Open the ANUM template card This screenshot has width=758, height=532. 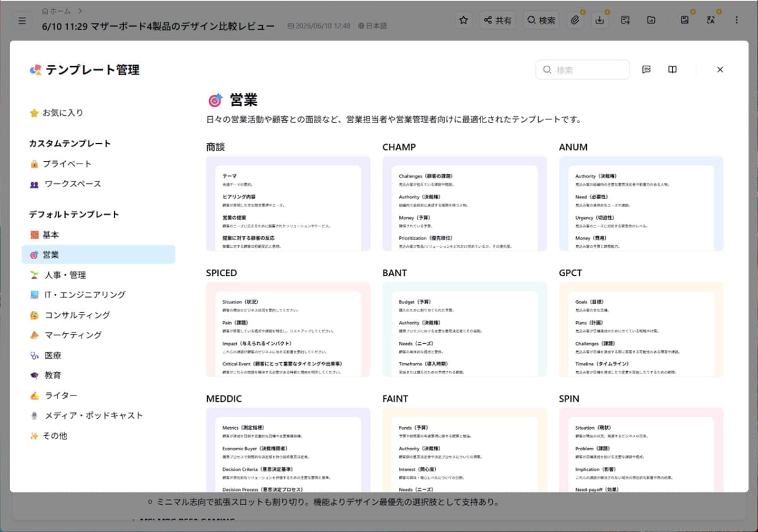coord(641,203)
